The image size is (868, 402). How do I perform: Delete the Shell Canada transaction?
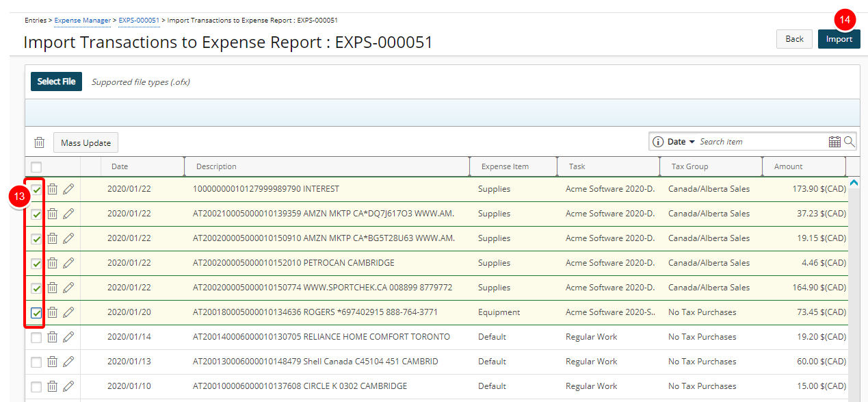point(52,362)
